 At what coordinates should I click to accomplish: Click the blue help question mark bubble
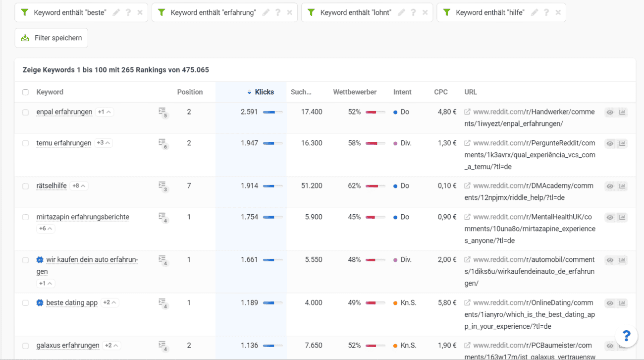tap(626, 336)
